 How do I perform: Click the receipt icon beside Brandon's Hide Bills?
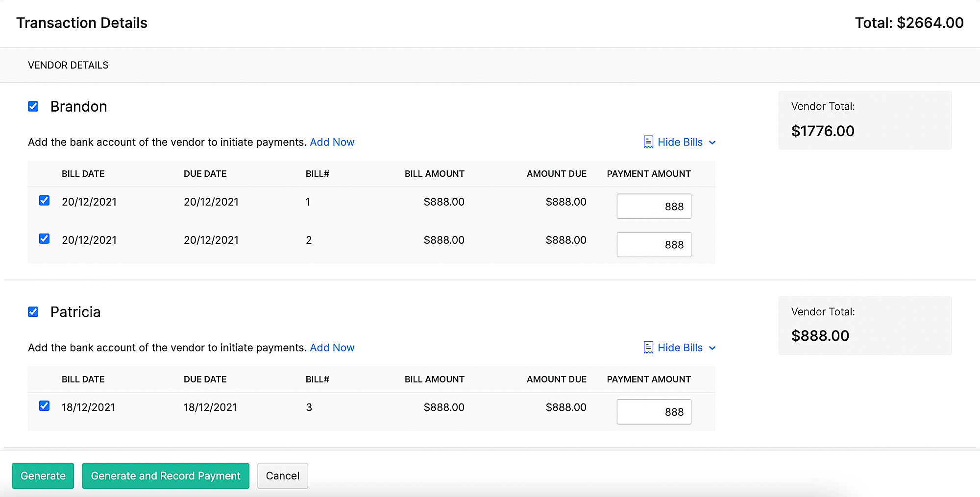(x=648, y=142)
